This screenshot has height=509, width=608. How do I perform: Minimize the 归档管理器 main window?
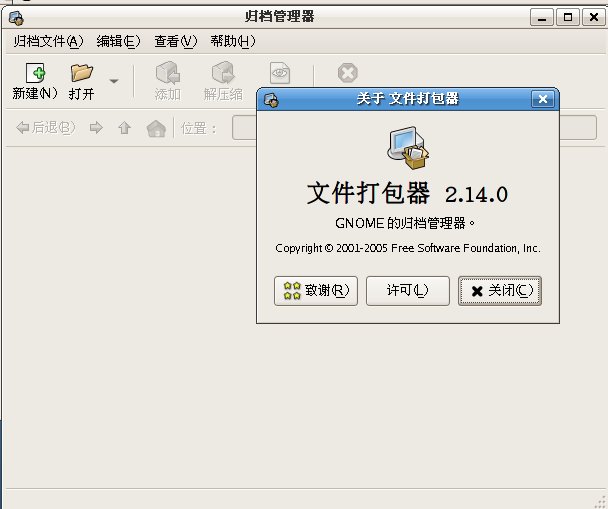click(542, 17)
